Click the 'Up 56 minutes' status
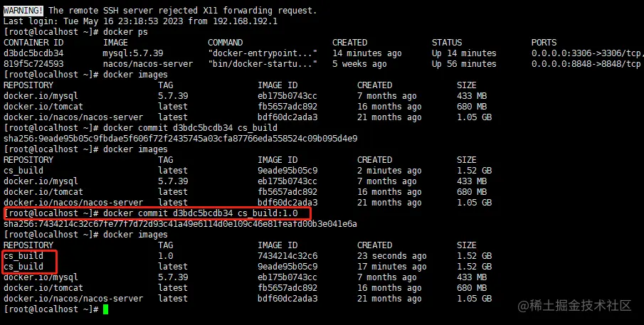 coord(464,64)
